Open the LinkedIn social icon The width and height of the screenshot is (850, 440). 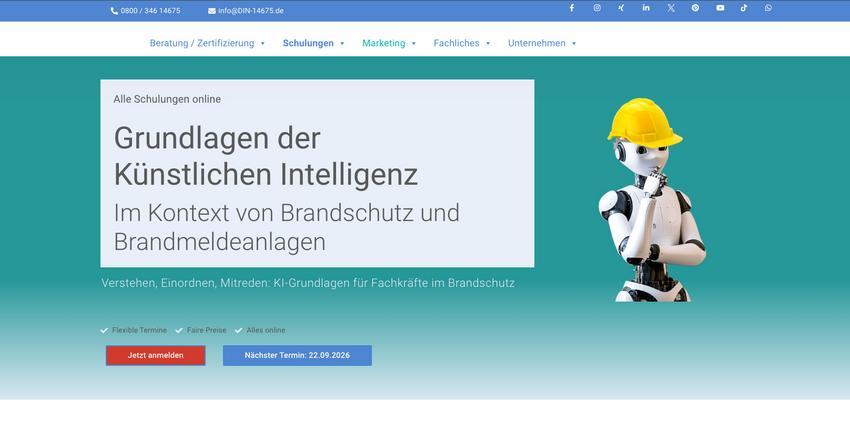coord(646,8)
